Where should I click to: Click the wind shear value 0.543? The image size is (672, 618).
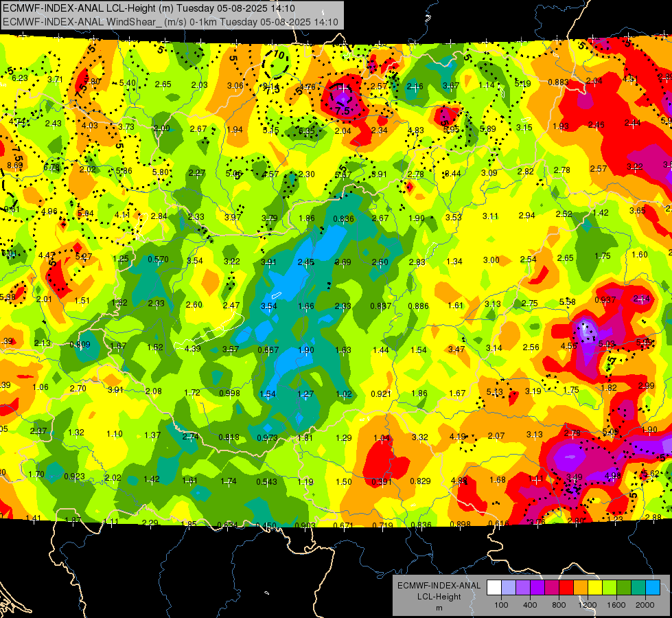click(266, 482)
